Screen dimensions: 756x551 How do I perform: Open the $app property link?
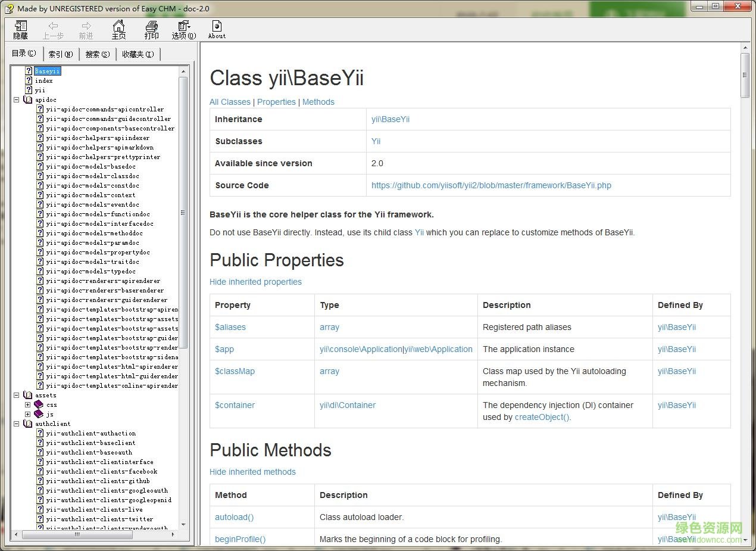point(224,349)
